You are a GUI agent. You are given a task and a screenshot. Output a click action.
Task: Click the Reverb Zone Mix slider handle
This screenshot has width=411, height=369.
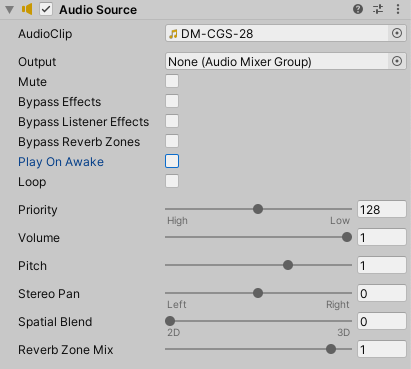pyautogui.click(x=331, y=349)
